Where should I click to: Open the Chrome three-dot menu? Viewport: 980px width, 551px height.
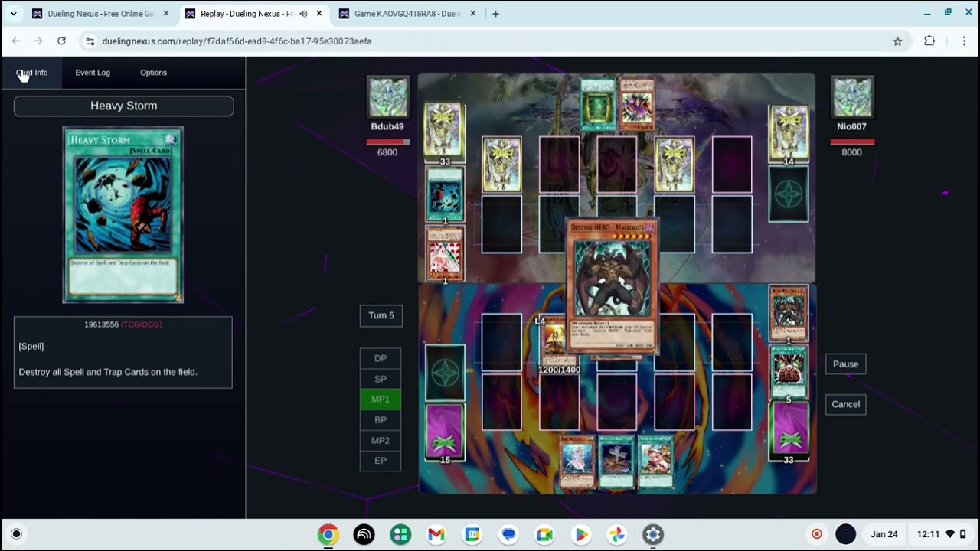[x=964, y=41]
